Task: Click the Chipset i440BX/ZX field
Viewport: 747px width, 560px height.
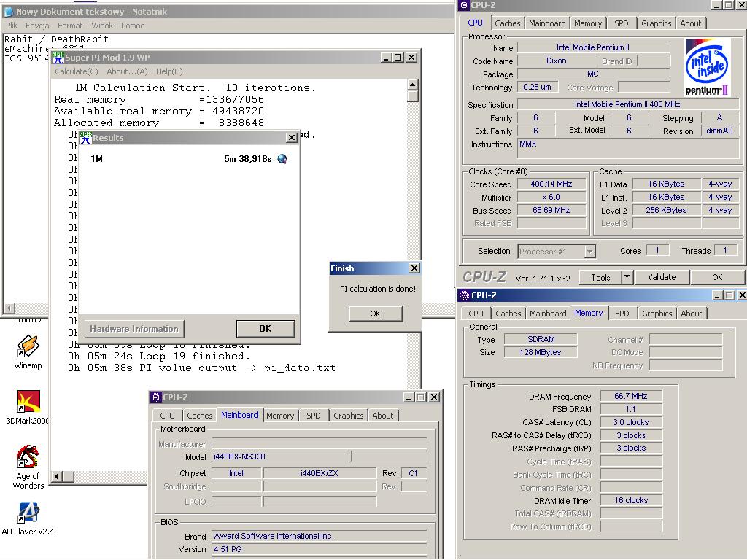Action: [x=320, y=473]
